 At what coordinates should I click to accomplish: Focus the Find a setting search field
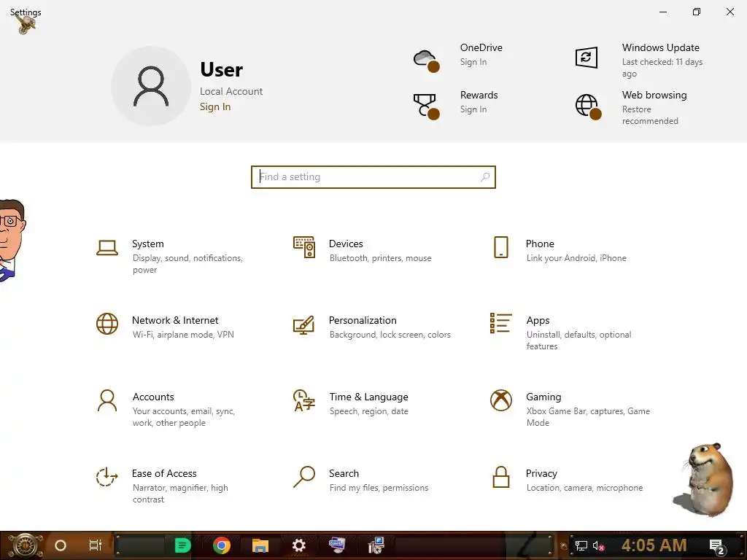coord(373,177)
